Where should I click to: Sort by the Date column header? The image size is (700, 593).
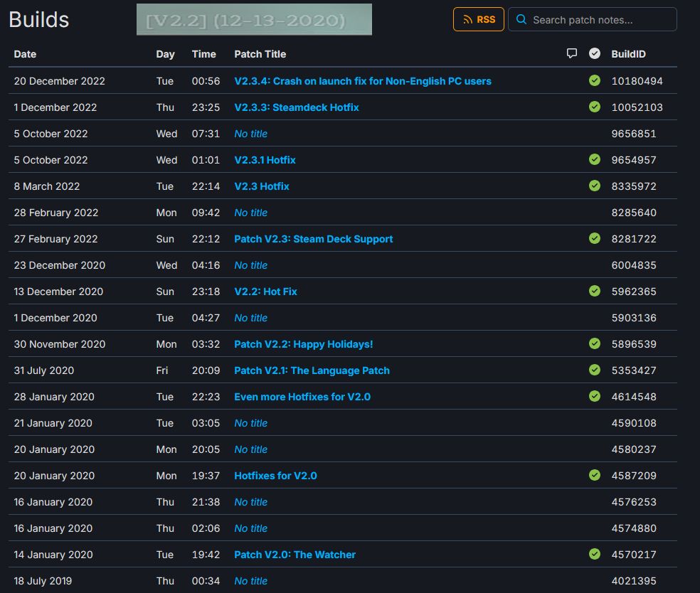point(25,54)
